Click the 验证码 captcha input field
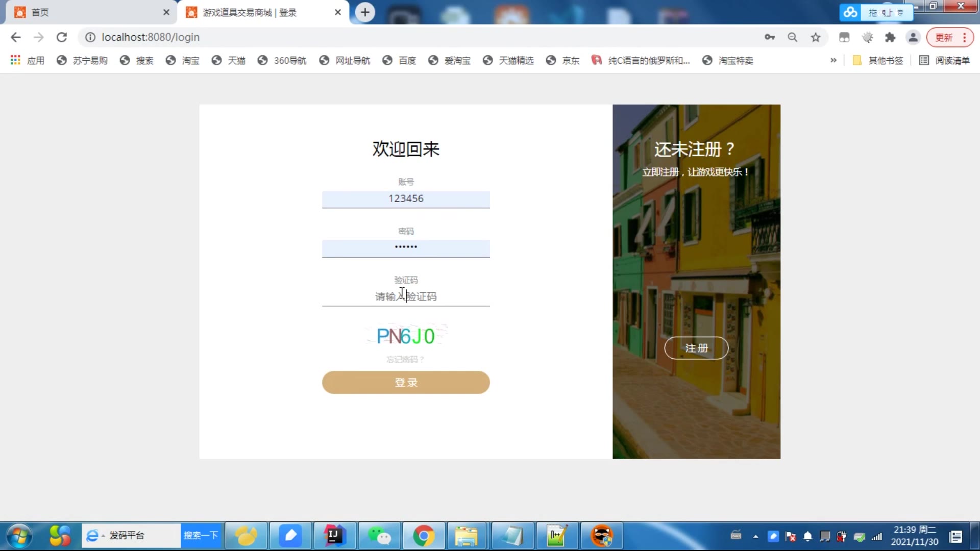The width and height of the screenshot is (980, 551). pos(406,296)
